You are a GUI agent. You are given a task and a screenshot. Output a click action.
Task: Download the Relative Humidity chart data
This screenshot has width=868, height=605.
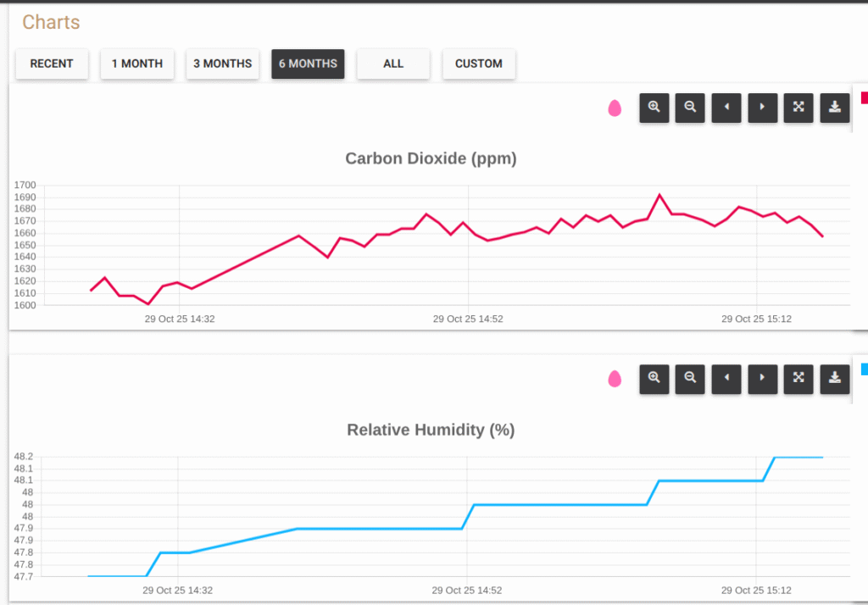tap(835, 379)
